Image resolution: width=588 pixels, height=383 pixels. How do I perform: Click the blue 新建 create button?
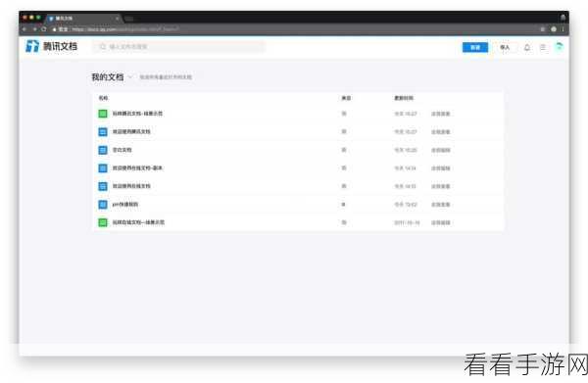[x=475, y=47]
